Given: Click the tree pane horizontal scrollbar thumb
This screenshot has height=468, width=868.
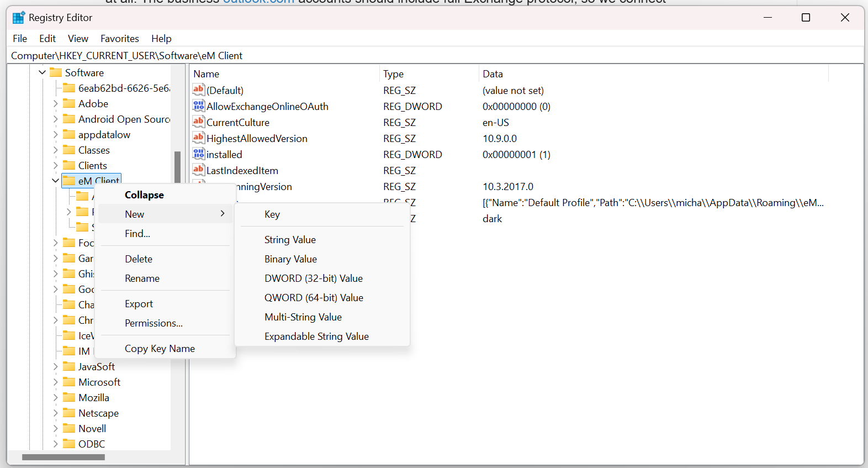Looking at the screenshot, I should point(63,457).
